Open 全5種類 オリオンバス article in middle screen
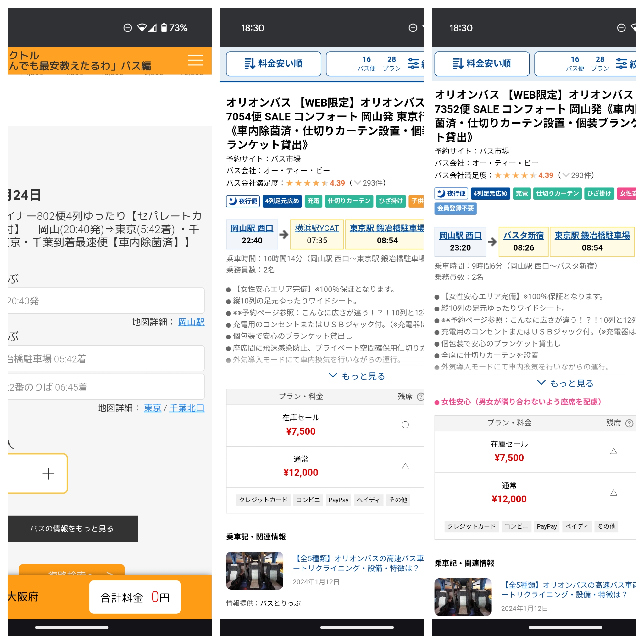 point(358,563)
